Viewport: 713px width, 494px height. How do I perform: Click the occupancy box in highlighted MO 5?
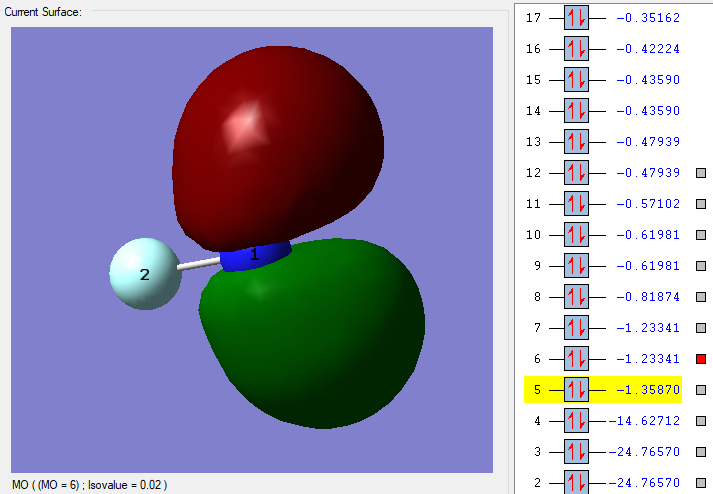pyautogui.click(x=576, y=389)
